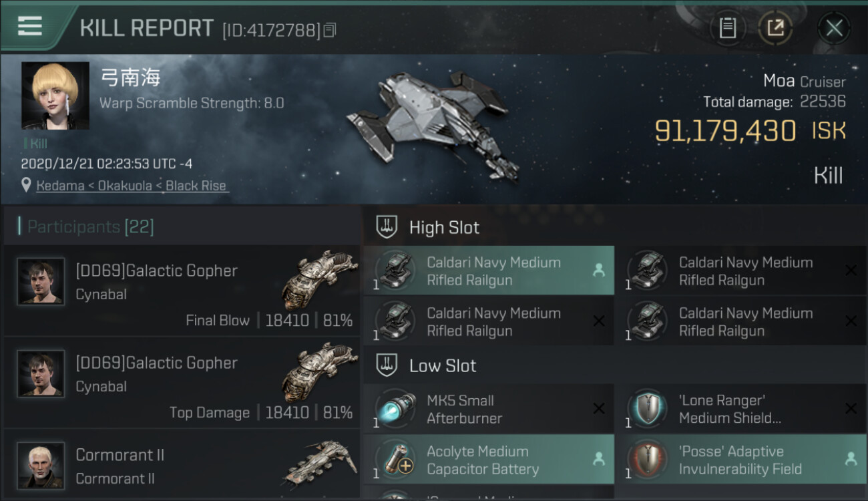Image resolution: width=868 pixels, height=501 pixels.
Task: Click the High Slot section icon
Action: (387, 227)
